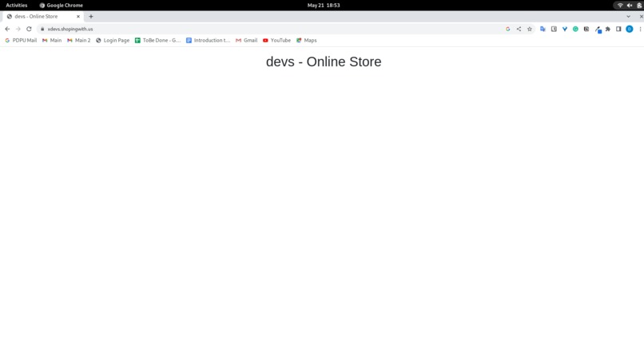
Task: Open the gray square extension icon
Action: point(554,29)
